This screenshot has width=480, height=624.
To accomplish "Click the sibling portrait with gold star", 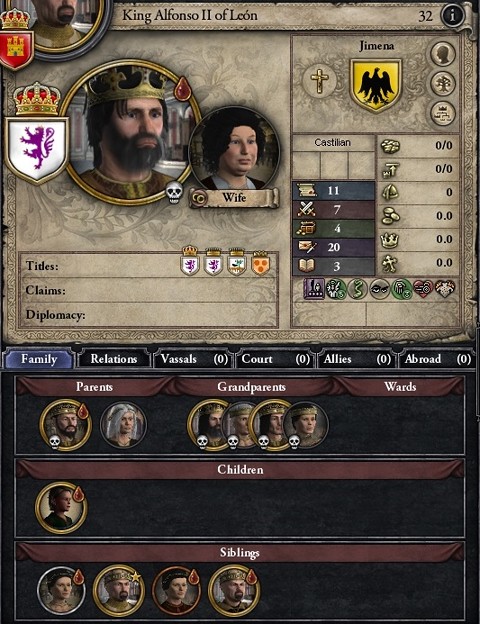I will (x=118, y=591).
